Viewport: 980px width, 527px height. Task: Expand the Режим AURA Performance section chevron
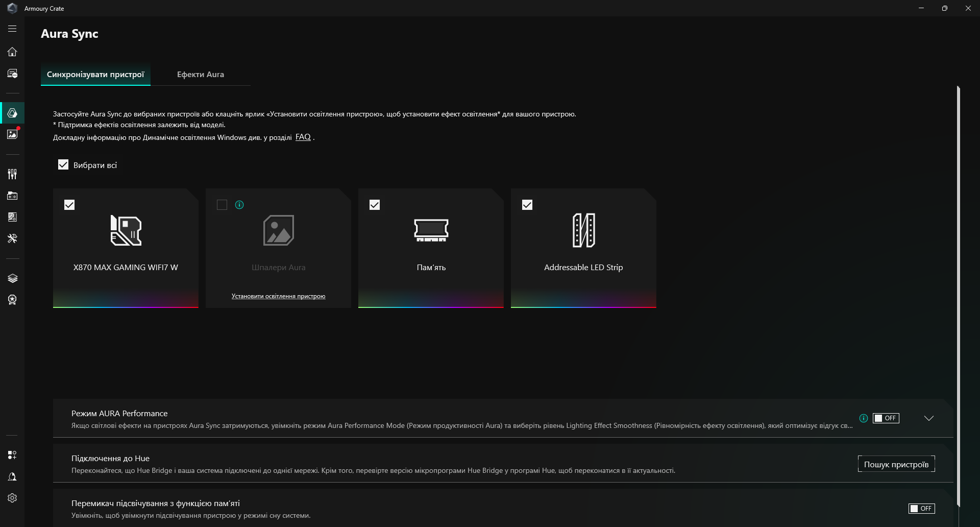[x=929, y=418]
